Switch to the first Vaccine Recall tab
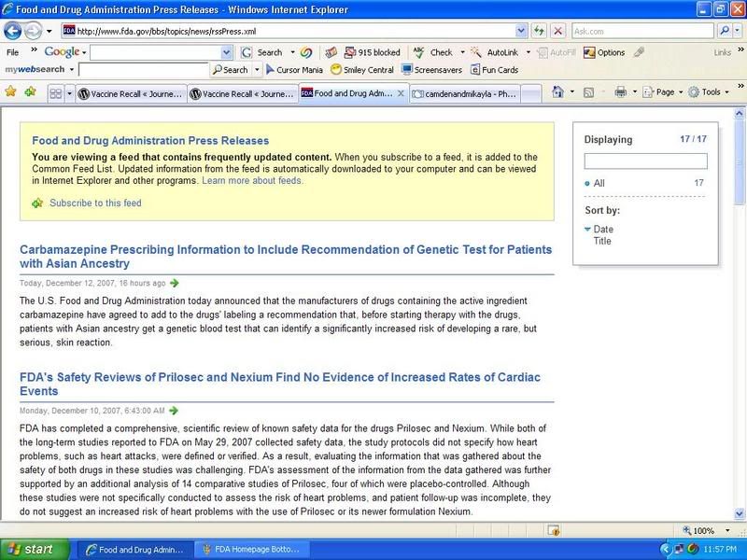Image resolution: width=747 pixels, height=560 pixels. [x=131, y=94]
